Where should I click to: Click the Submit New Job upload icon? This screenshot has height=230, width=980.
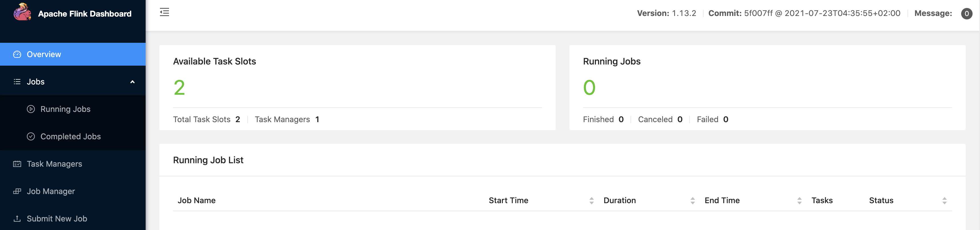click(x=17, y=219)
